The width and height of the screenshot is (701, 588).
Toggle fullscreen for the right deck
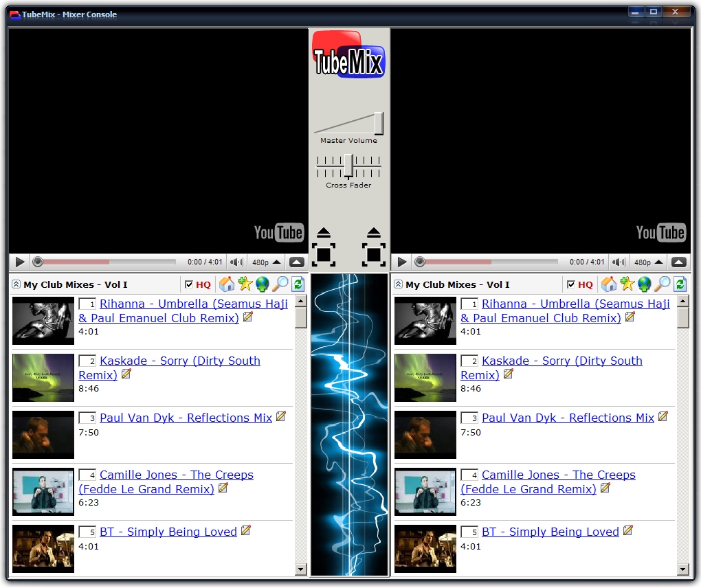(374, 255)
